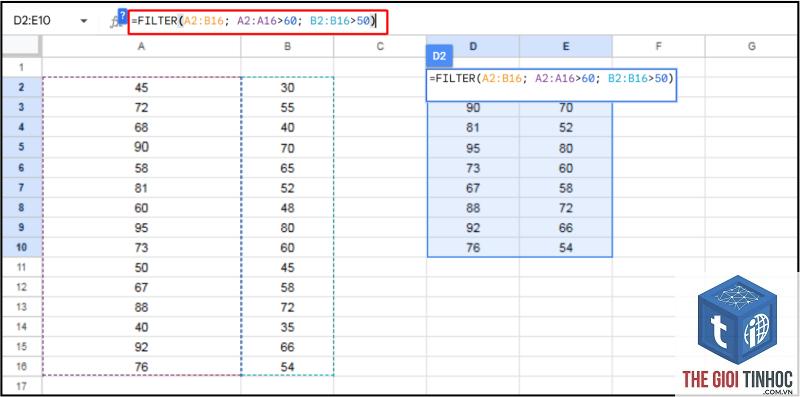
Task: Click cell D7 containing 67
Action: [473, 188]
